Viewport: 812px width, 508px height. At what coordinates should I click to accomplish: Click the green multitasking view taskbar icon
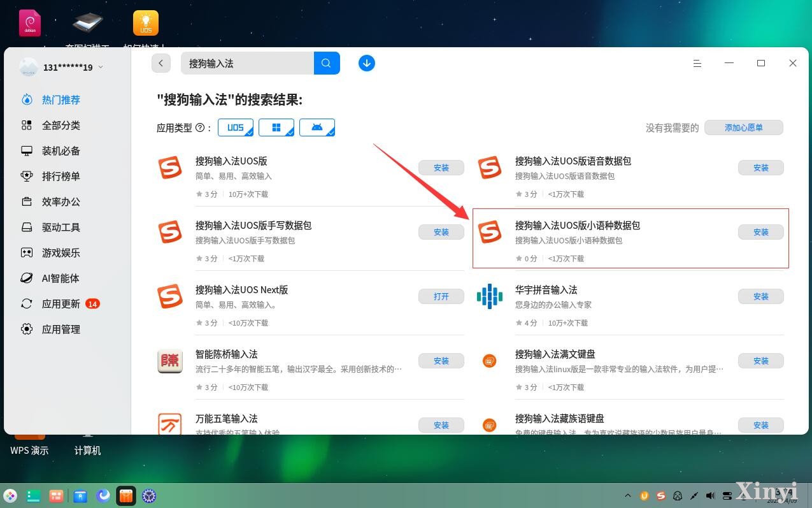[34, 496]
